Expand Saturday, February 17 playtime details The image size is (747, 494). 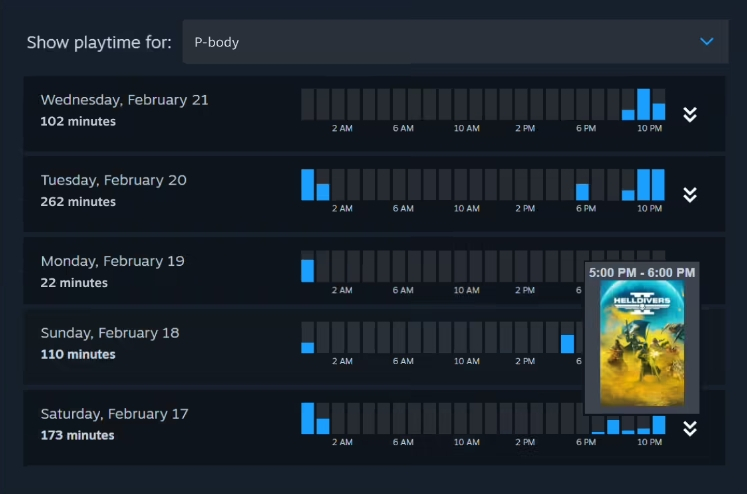pyautogui.click(x=689, y=428)
